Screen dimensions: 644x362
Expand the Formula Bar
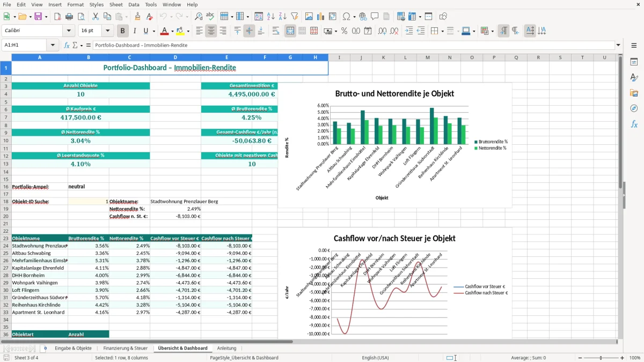619,45
